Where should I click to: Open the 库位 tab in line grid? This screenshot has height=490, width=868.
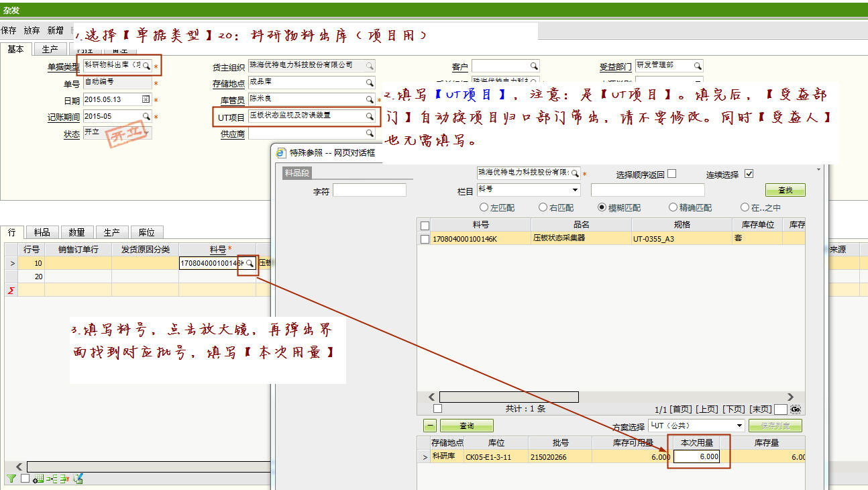(x=146, y=232)
